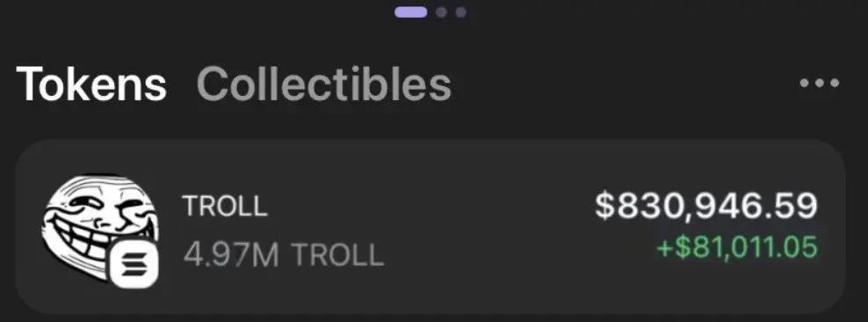
Task: Click the 4.97M TROLL balance line
Action: (x=283, y=255)
